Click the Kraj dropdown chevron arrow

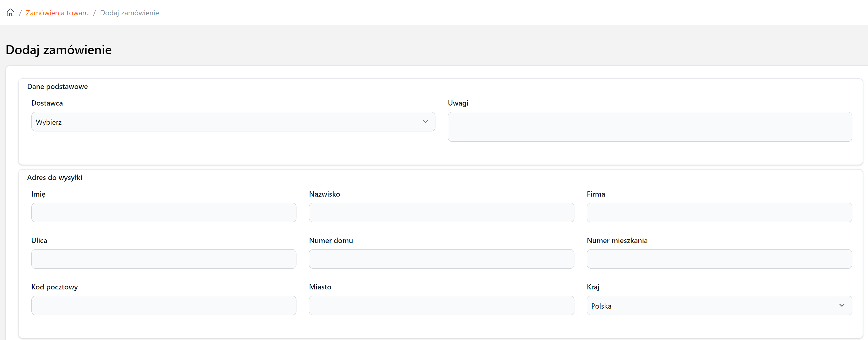(842, 305)
